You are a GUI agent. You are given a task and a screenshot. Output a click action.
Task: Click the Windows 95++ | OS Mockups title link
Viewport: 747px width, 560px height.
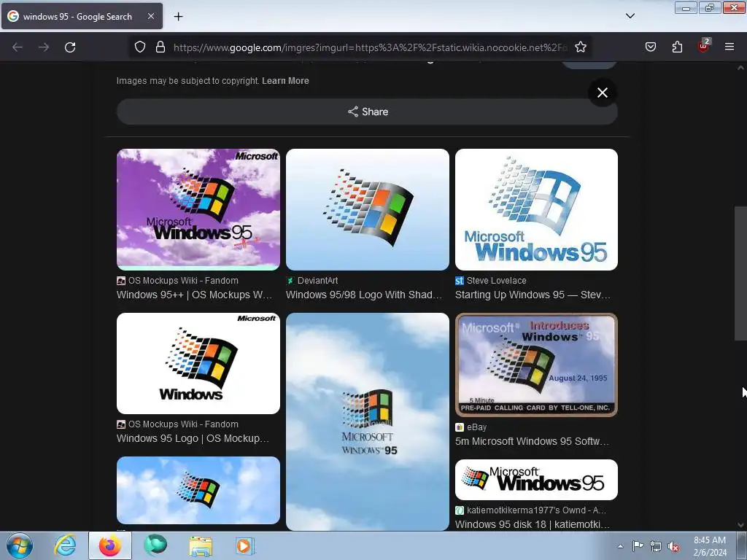click(x=194, y=295)
